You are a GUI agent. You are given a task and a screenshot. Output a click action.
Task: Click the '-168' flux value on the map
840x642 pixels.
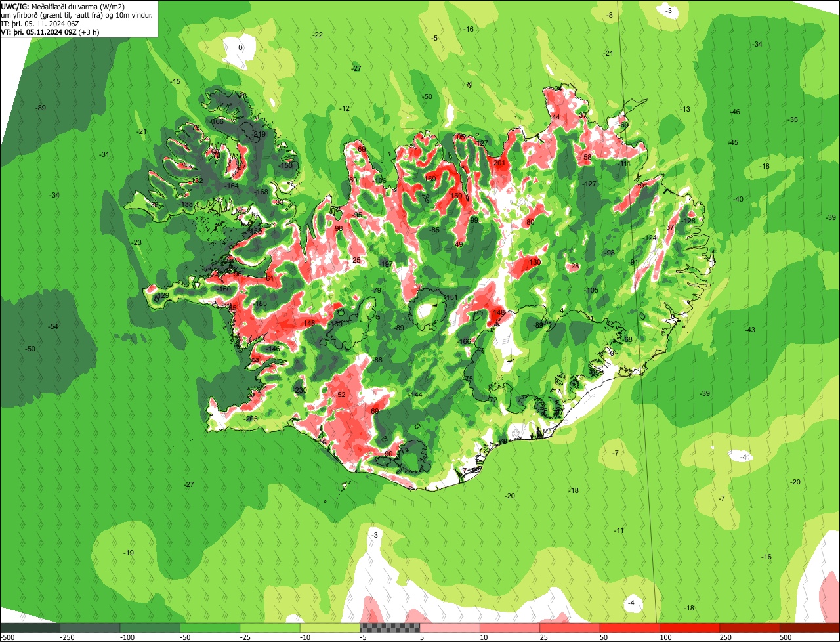(261, 192)
